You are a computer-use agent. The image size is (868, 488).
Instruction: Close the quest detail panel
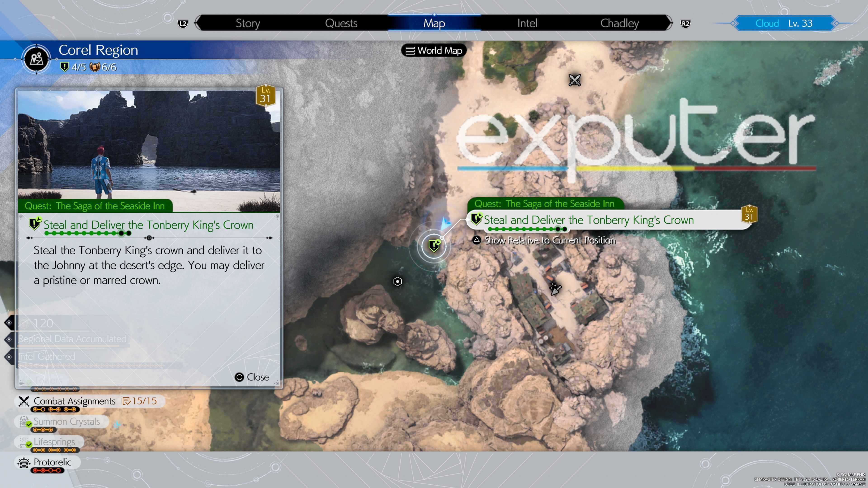[252, 377]
